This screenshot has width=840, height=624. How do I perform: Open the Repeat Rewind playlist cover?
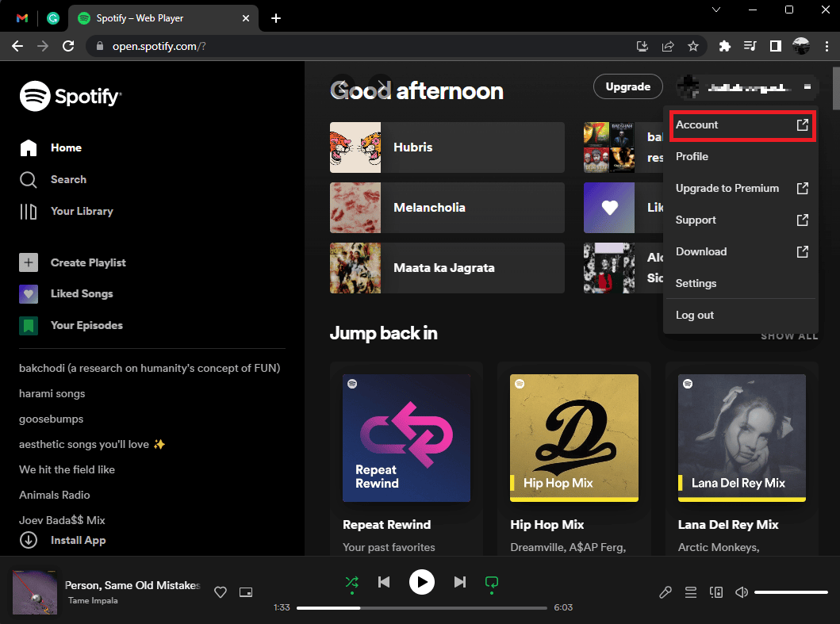pos(407,438)
